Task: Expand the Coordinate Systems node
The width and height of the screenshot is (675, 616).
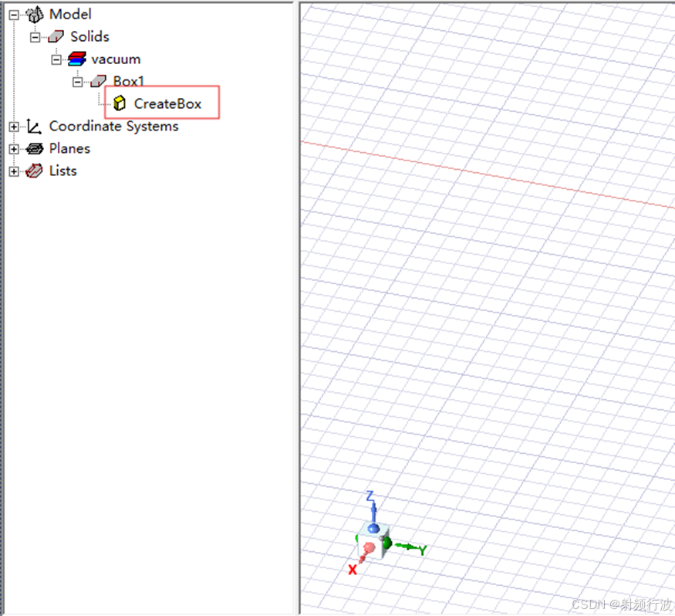Action: click(14, 127)
